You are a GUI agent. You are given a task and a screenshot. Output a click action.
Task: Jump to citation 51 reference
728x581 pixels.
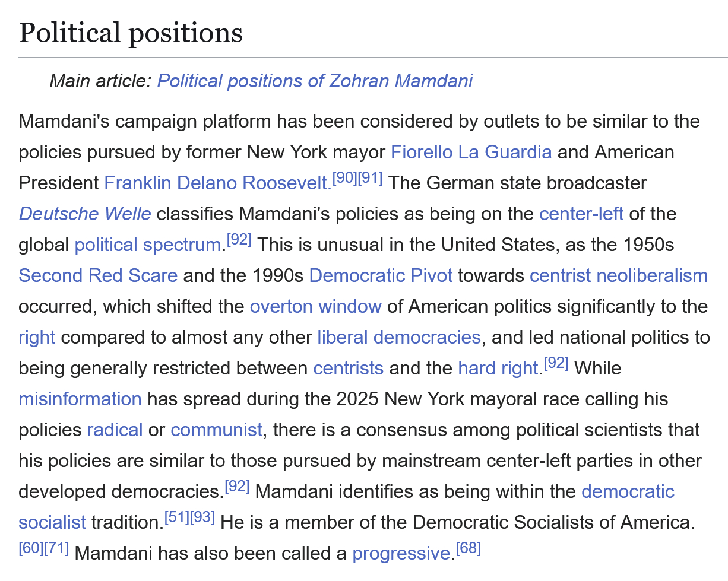click(176, 517)
